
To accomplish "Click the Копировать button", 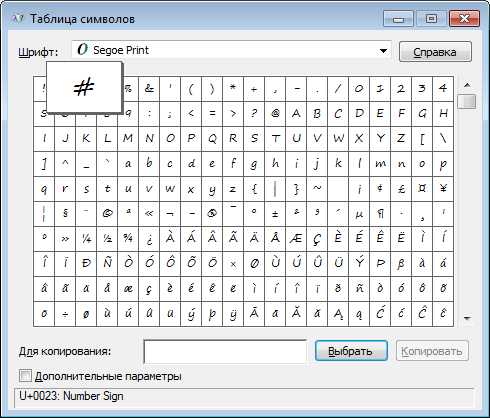I will (432, 351).
